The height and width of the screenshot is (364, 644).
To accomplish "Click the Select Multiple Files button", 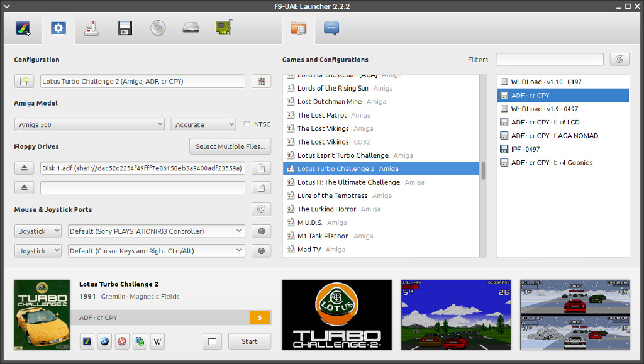I will (230, 146).
